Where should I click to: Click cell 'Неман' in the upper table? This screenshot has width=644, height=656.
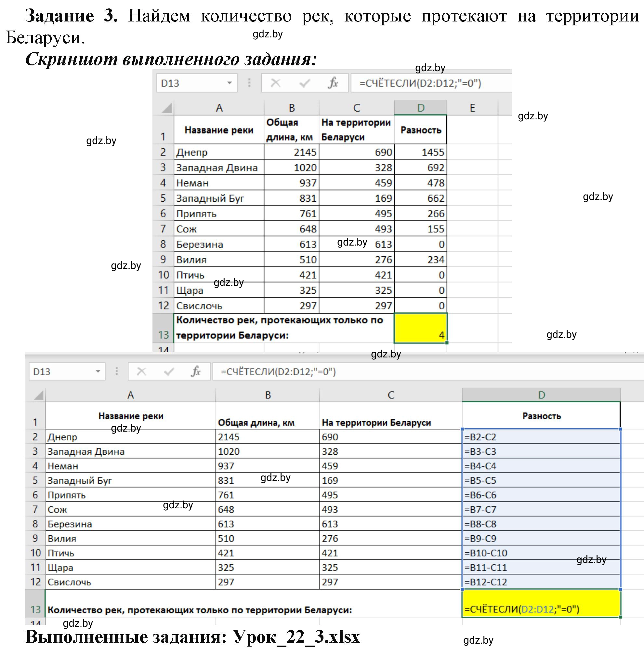[x=219, y=183]
